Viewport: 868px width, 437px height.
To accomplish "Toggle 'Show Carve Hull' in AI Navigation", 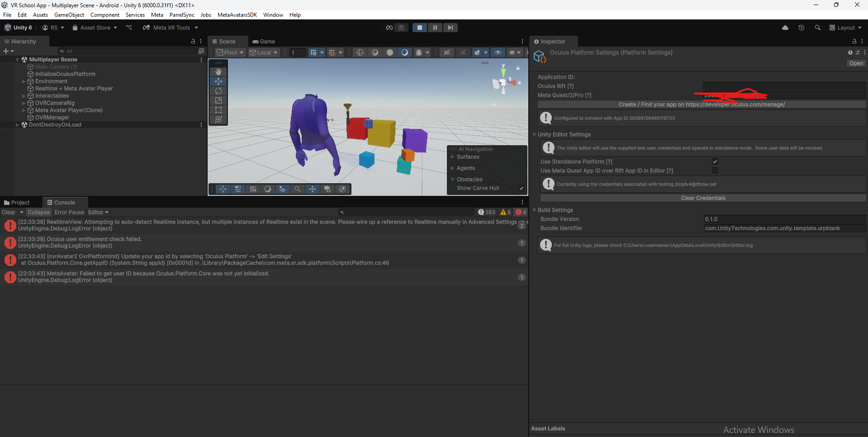I will point(521,188).
